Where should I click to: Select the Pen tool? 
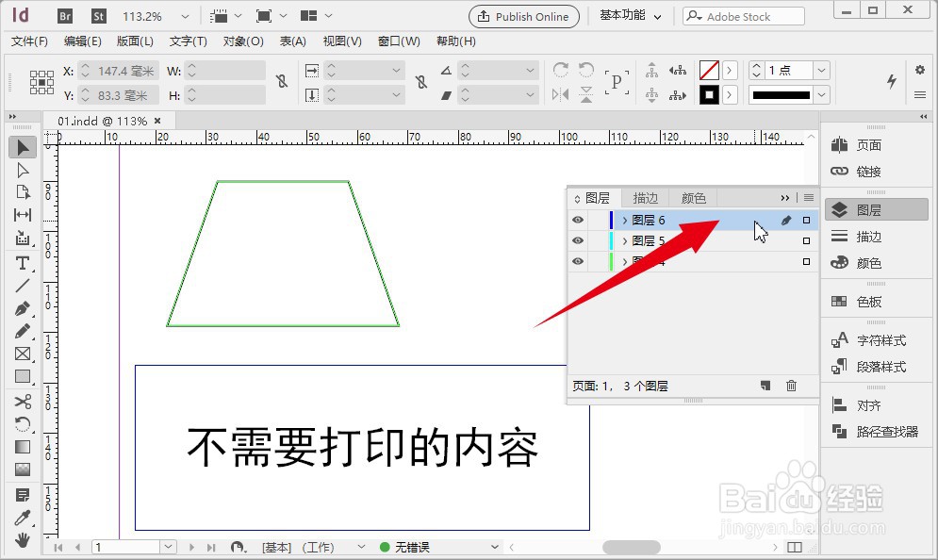(23, 308)
